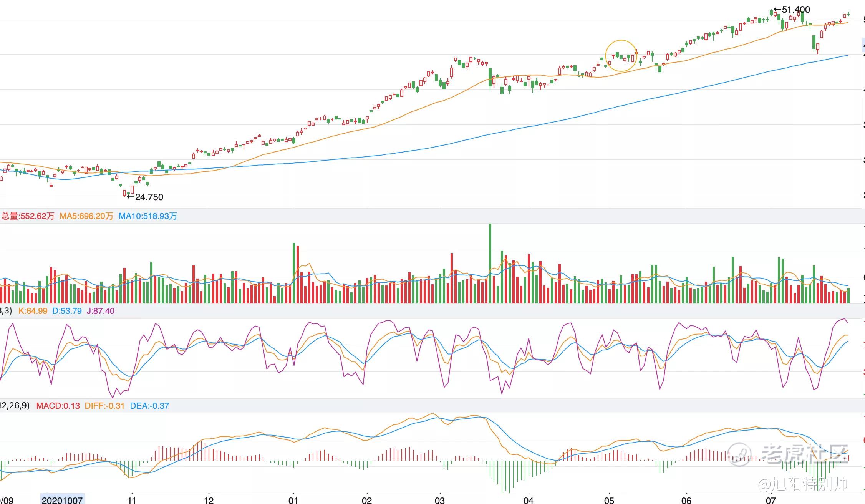Click the 01 month axis label

pyautogui.click(x=293, y=500)
